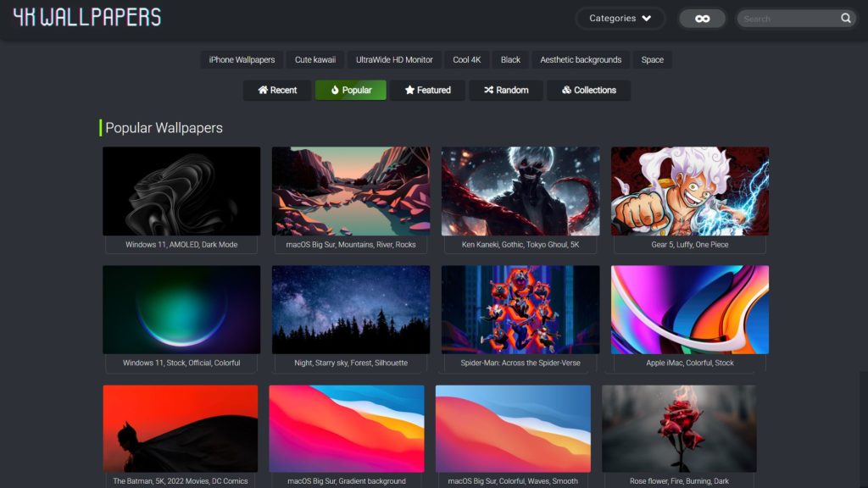
Task: Click the 'Windows 11, AMOLED, Dark Mode' caption
Action: click(181, 245)
